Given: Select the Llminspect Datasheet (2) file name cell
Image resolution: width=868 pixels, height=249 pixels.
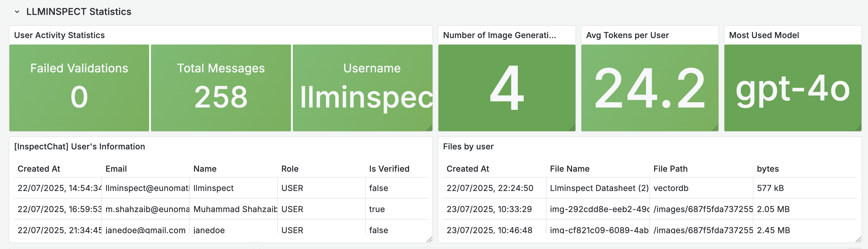Looking at the screenshot, I should tap(598, 188).
